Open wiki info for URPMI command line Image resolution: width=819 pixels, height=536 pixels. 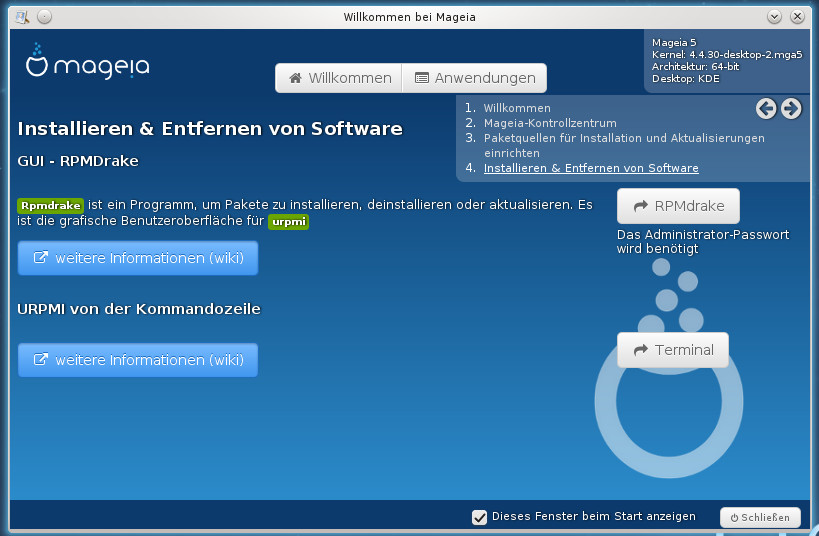click(x=138, y=359)
